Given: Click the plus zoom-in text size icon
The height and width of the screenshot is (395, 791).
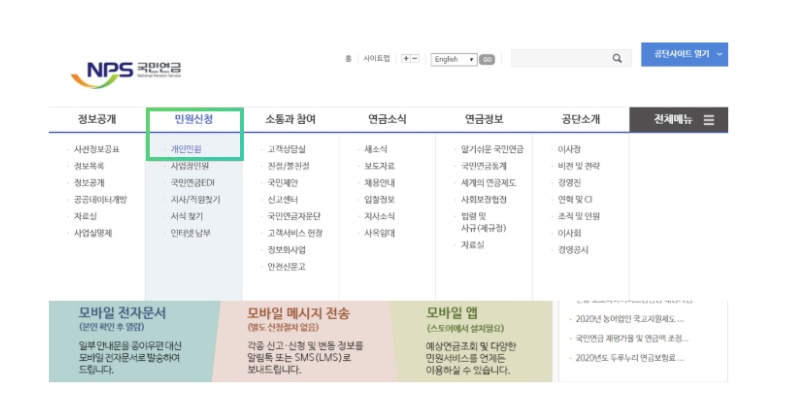Looking at the screenshot, I should (x=406, y=59).
